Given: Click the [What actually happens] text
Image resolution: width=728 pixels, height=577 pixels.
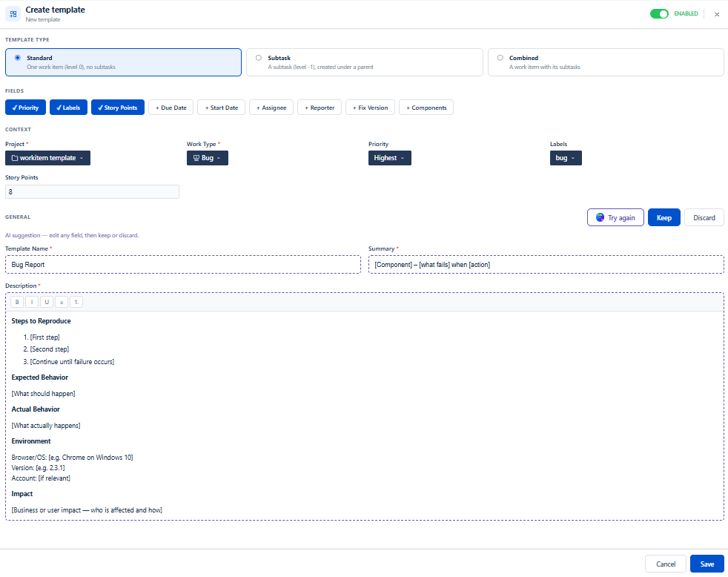Looking at the screenshot, I should pyautogui.click(x=45, y=426).
